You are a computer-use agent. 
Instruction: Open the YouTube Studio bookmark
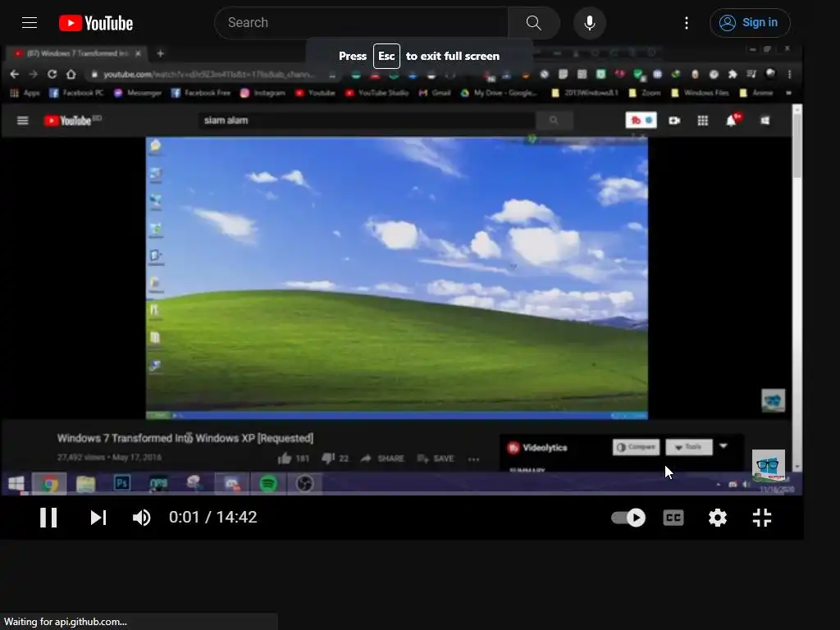click(377, 93)
